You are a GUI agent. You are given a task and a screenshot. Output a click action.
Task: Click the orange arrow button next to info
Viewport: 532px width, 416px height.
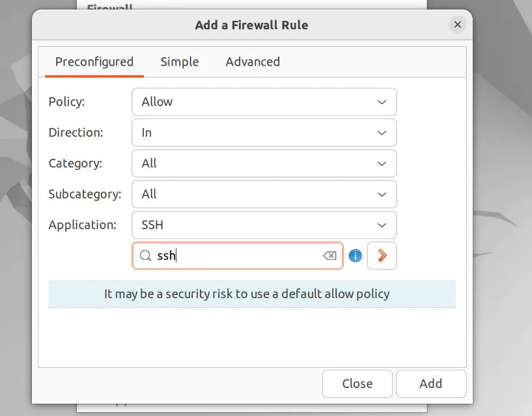(382, 256)
